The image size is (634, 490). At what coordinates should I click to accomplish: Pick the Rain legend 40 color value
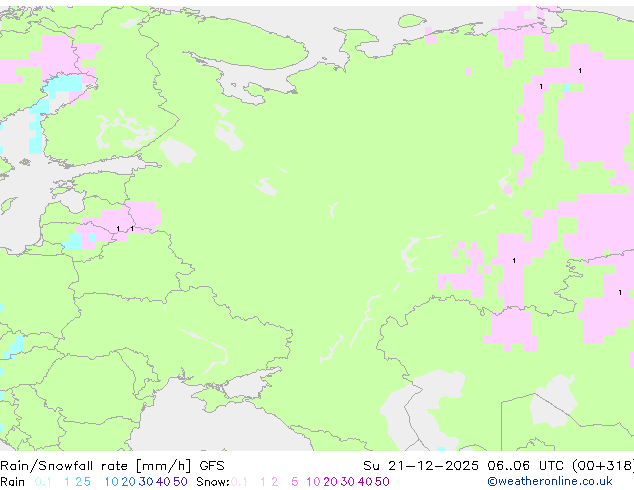(x=163, y=482)
